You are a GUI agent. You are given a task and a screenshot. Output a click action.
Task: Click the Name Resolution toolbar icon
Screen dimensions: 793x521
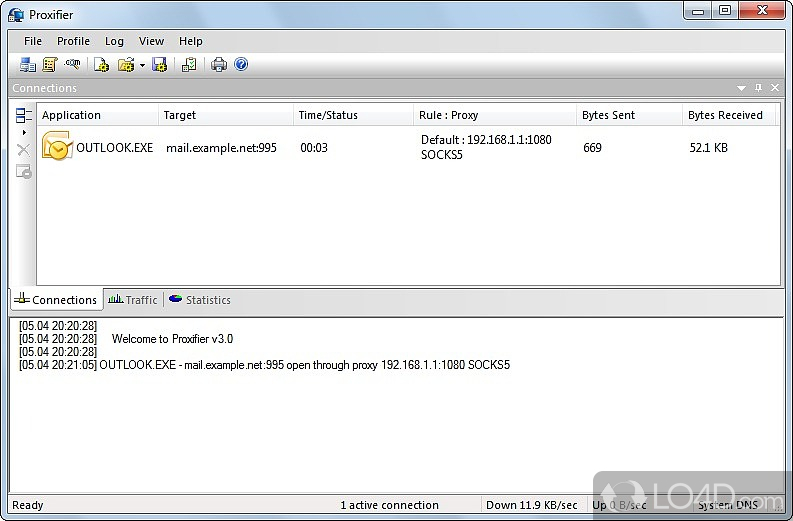pyautogui.click(x=72, y=65)
